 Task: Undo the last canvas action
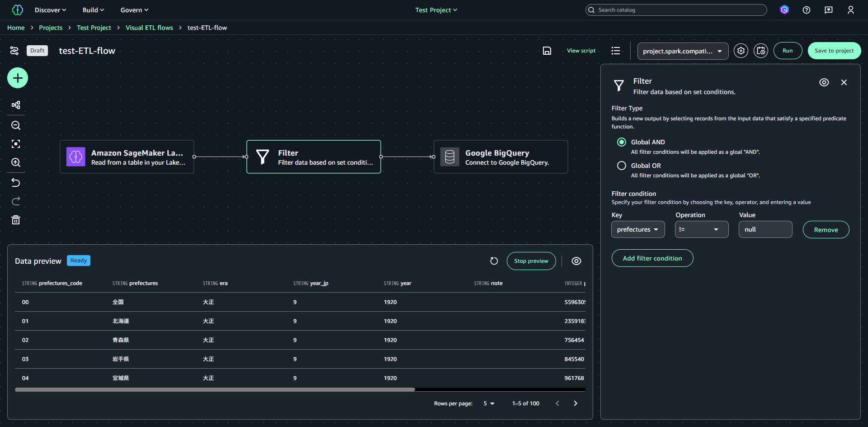coord(16,183)
